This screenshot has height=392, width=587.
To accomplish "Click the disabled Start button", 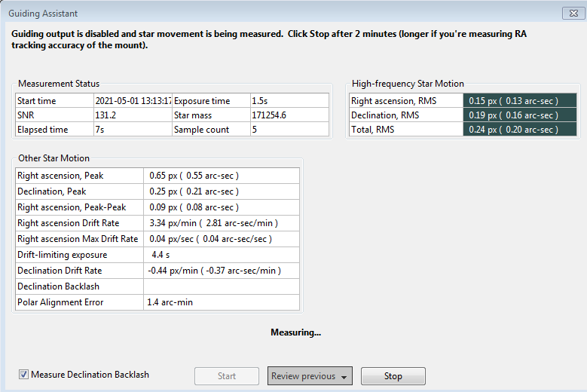I will pos(227,376).
